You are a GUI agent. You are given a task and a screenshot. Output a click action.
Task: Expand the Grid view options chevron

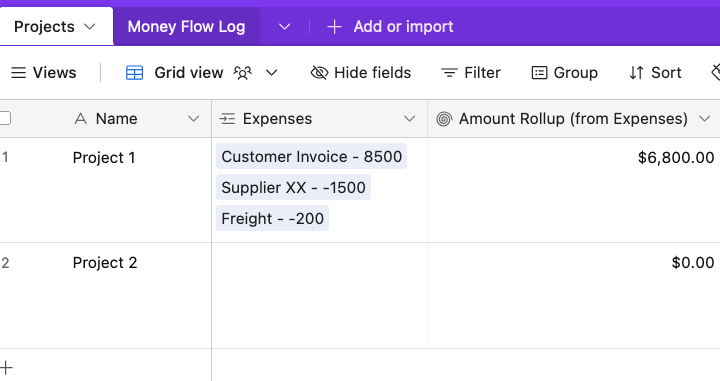(x=272, y=73)
